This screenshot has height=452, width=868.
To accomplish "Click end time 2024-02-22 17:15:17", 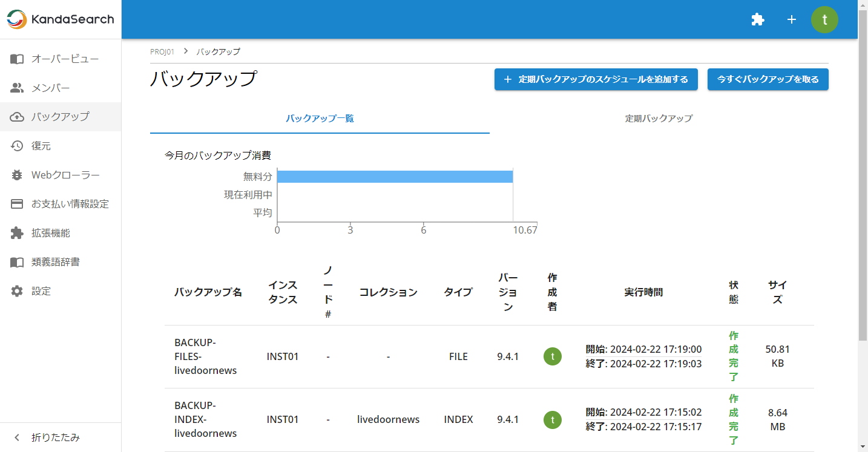I will pos(656,427).
